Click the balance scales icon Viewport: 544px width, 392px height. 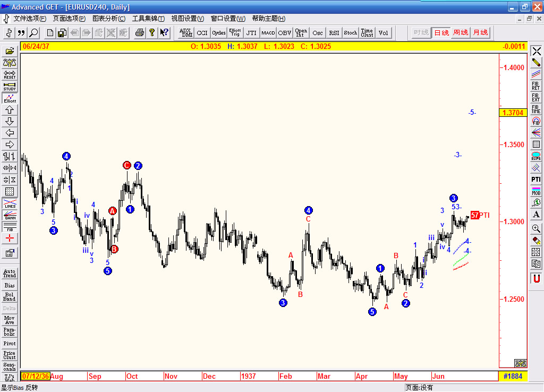10,63
